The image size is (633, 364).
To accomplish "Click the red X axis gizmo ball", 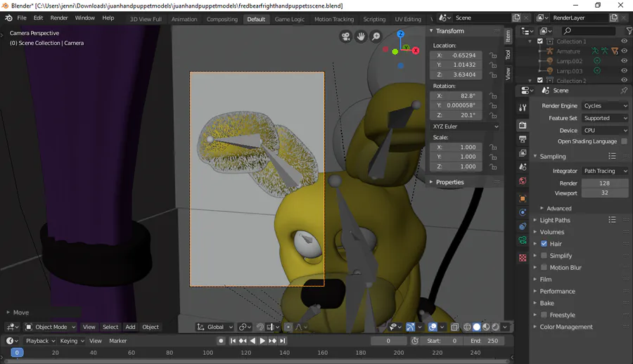I will point(416,51).
